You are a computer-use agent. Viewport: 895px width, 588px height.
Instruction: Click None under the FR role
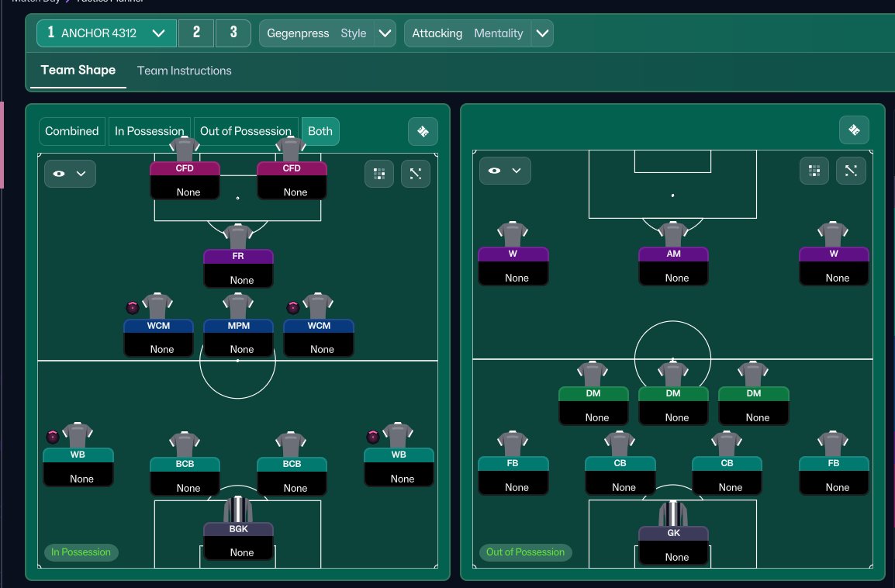pos(242,280)
